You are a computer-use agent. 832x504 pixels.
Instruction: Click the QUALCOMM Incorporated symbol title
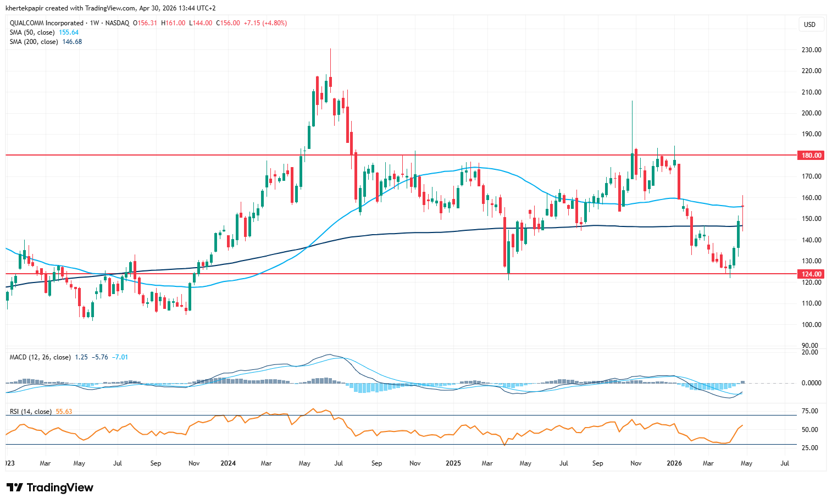[47, 23]
